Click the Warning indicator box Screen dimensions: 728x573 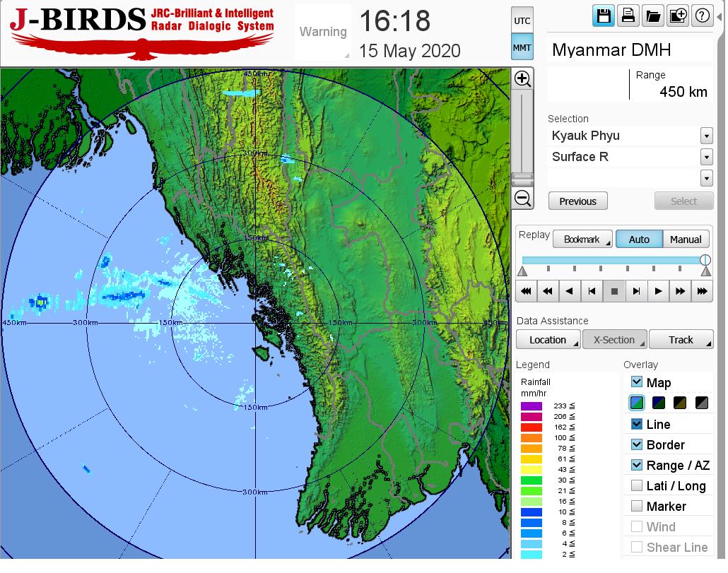click(323, 32)
